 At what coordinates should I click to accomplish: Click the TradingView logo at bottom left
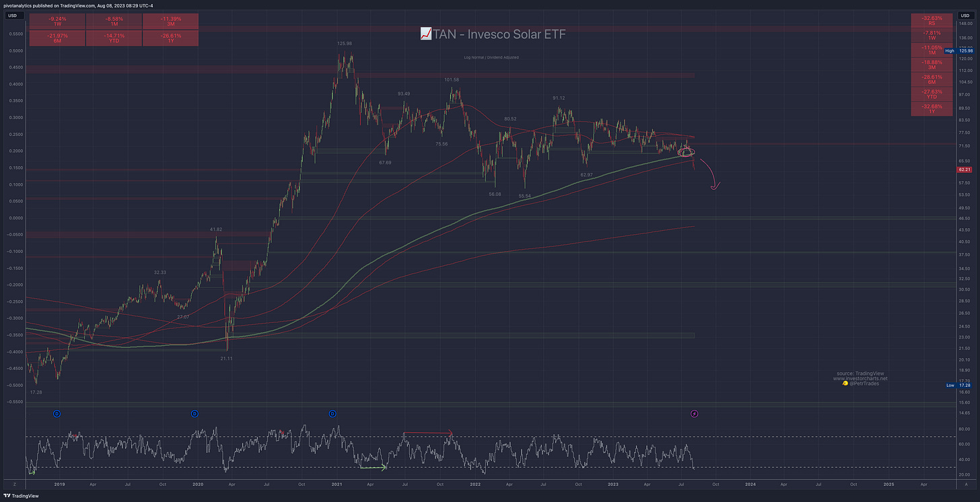pos(22,496)
